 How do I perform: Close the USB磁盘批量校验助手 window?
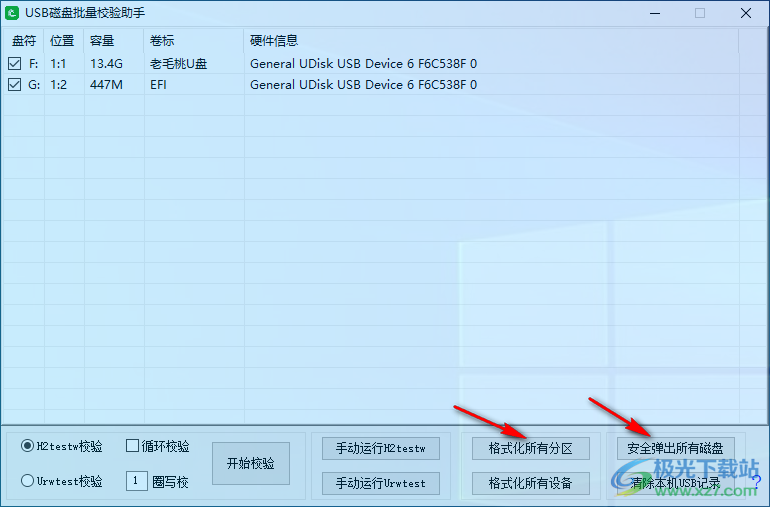point(746,13)
